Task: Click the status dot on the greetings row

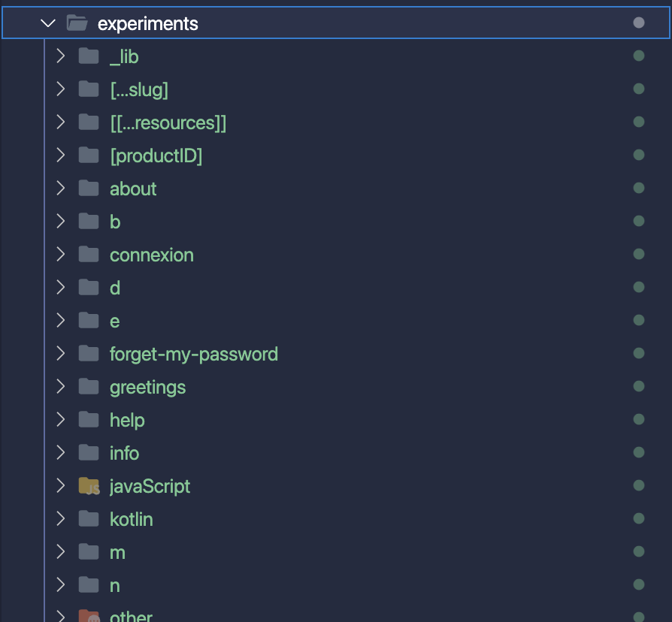Action: tap(639, 387)
